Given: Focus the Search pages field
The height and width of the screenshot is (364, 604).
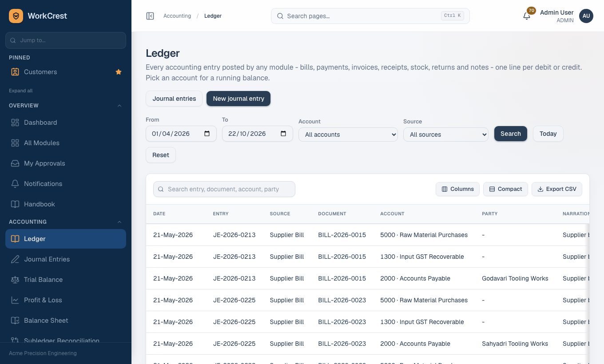Looking at the screenshot, I should click(370, 16).
